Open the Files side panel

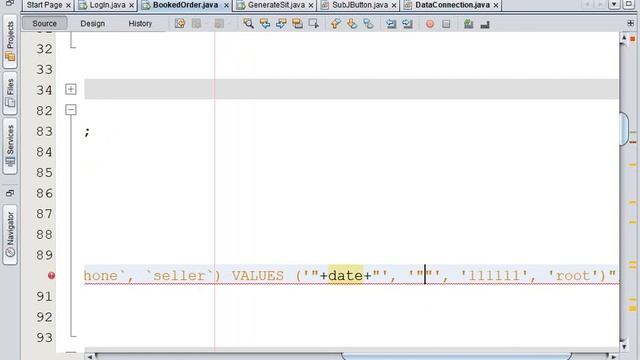pyautogui.click(x=10, y=93)
